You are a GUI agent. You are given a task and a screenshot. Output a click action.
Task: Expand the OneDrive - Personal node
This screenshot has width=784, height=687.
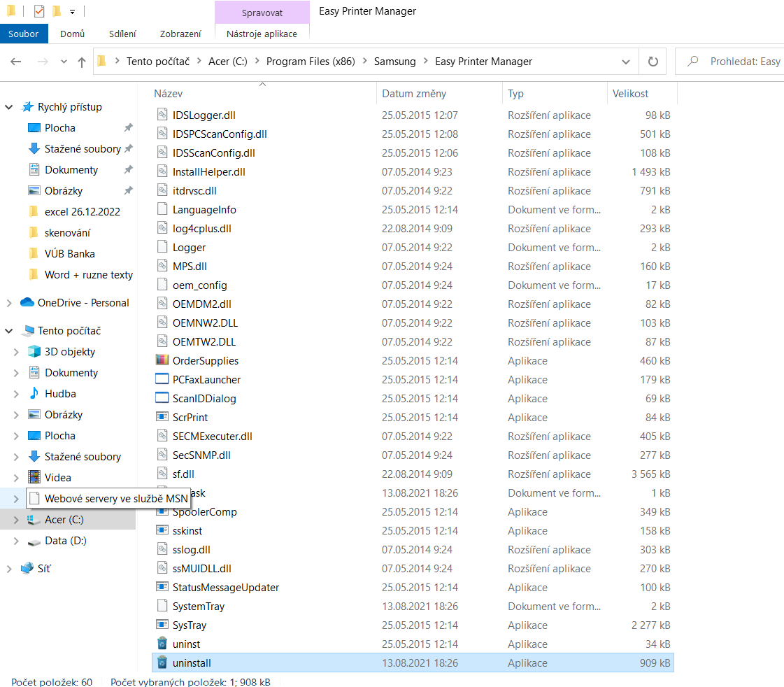click(9, 303)
